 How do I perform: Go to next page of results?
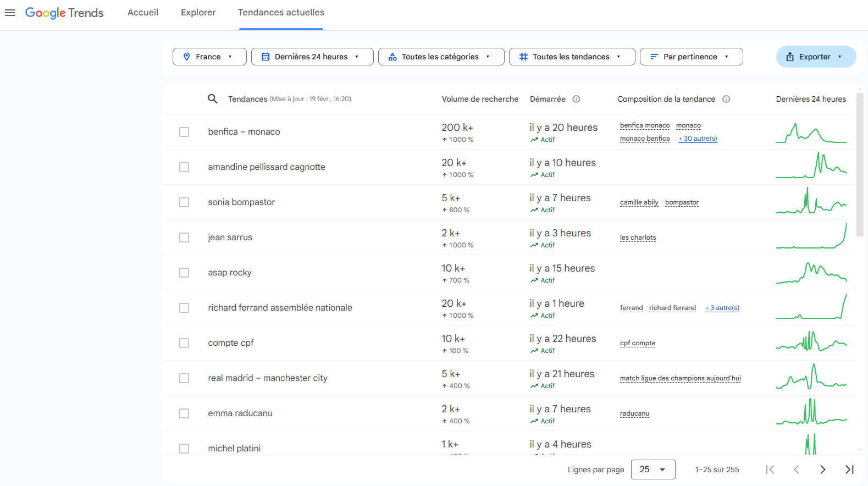pyautogui.click(x=823, y=470)
